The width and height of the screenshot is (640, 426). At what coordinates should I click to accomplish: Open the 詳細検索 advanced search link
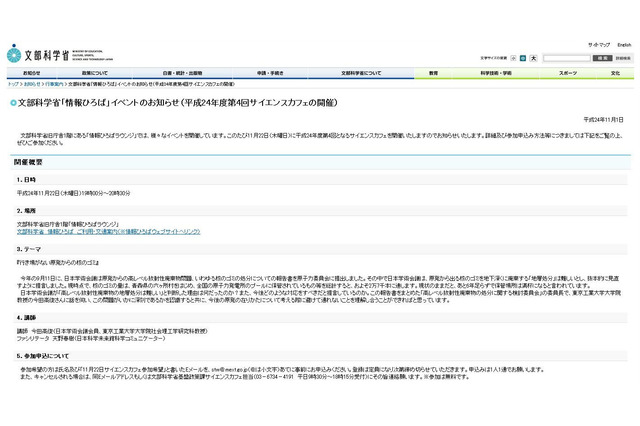[623, 58]
